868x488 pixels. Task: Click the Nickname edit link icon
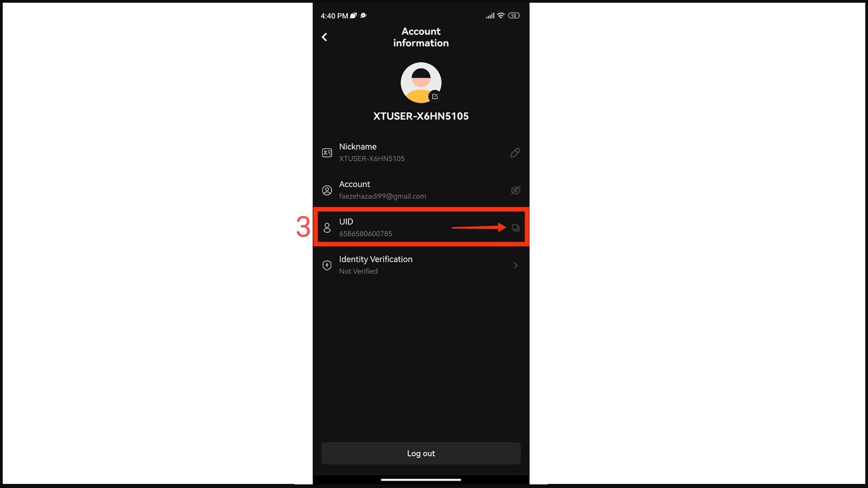click(x=514, y=153)
